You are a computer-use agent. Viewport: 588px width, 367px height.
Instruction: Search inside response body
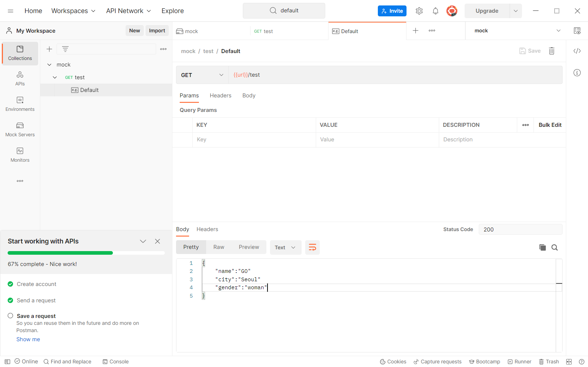click(555, 247)
